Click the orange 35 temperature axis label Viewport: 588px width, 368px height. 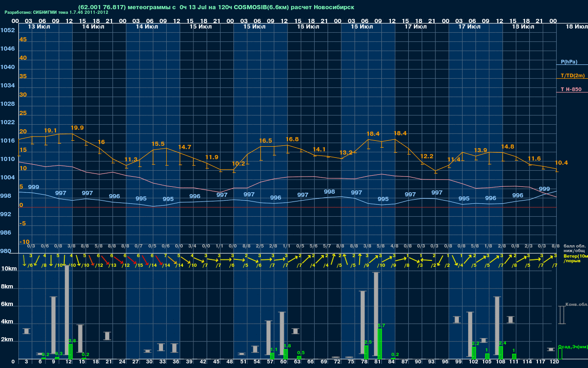[x=23, y=76]
